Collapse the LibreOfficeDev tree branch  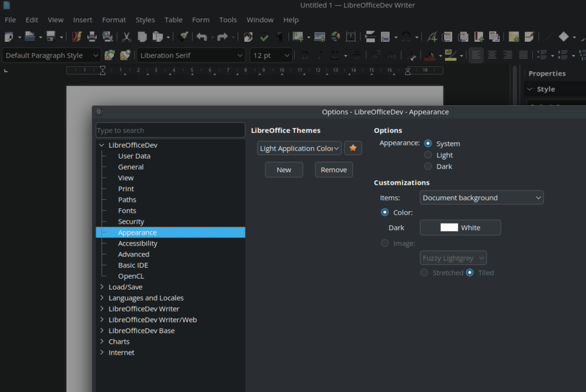pos(101,145)
